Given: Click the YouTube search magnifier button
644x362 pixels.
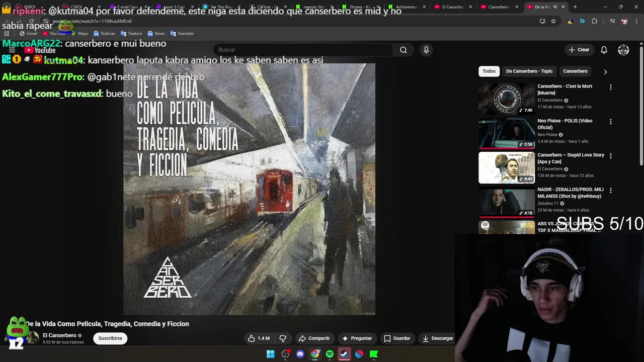Looking at the screenshot, I should (x=403, y=50).
